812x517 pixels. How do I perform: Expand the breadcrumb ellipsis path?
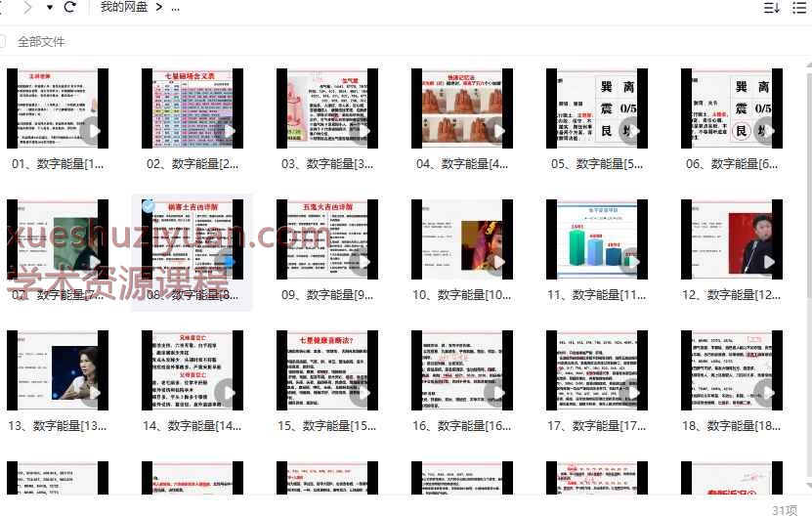tap(175, 8)
